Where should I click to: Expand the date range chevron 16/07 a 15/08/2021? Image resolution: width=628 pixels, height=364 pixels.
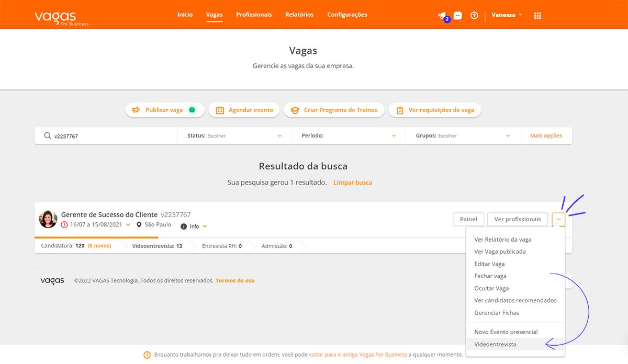pos(128,225)
